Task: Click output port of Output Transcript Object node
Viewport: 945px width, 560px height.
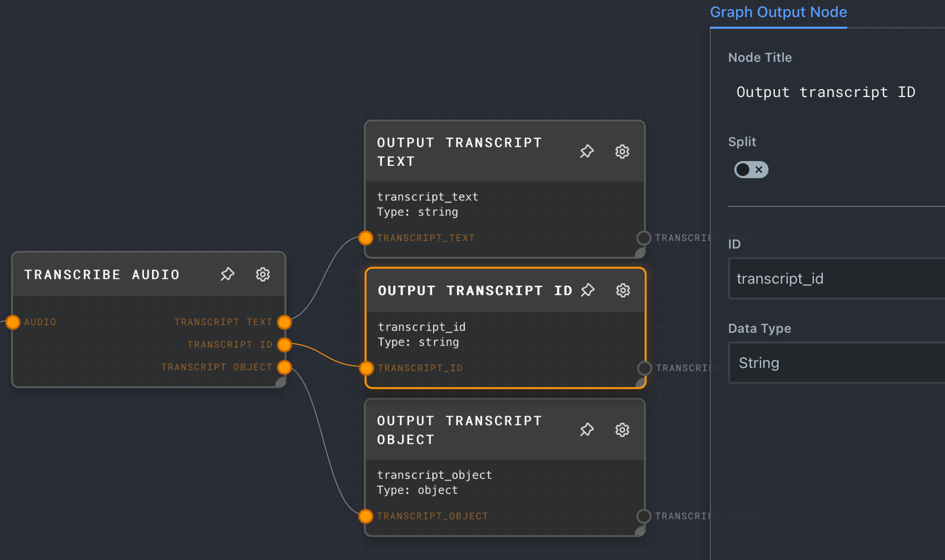Action: [644, 516]
